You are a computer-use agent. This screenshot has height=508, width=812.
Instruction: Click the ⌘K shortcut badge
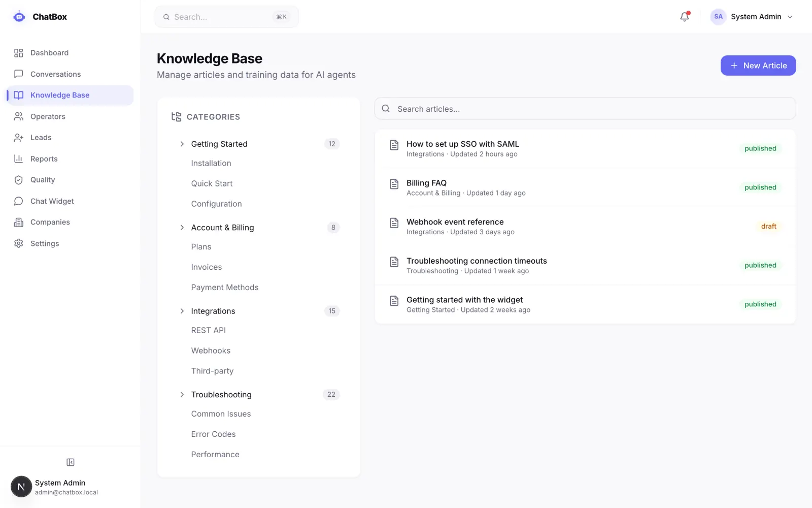(x=282, y=17)
